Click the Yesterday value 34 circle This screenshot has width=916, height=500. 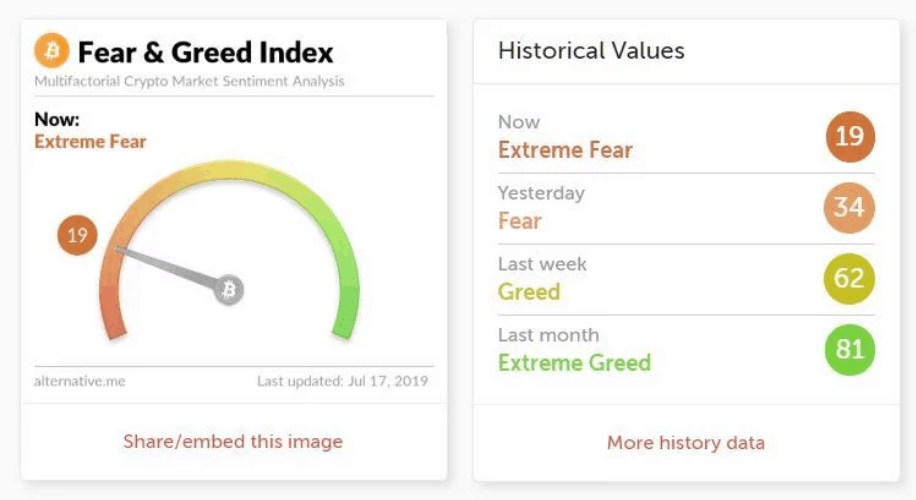[x=849, y=207]
